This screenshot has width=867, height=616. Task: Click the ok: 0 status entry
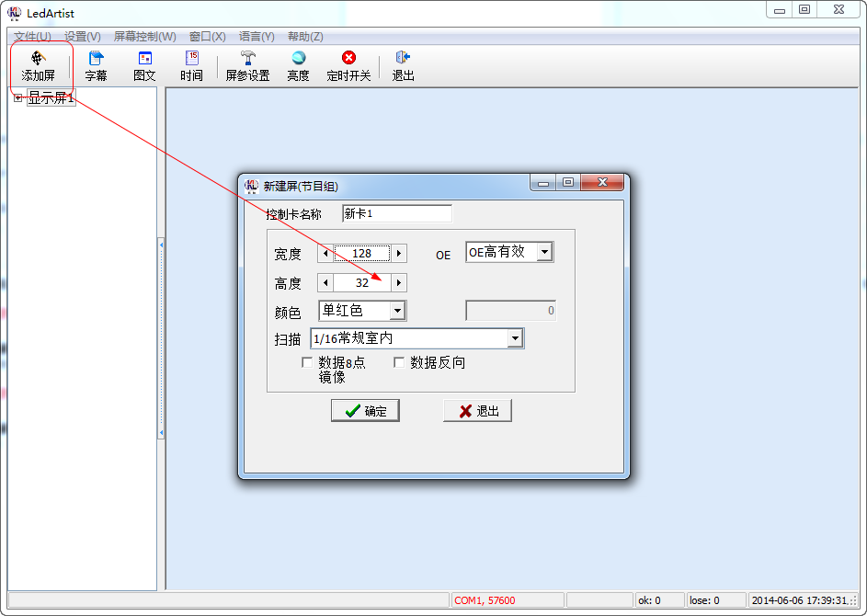click(659, 600)
